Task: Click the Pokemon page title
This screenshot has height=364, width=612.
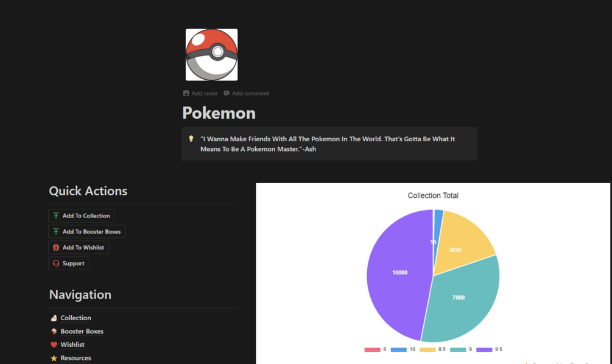Action: click(219, 113)
